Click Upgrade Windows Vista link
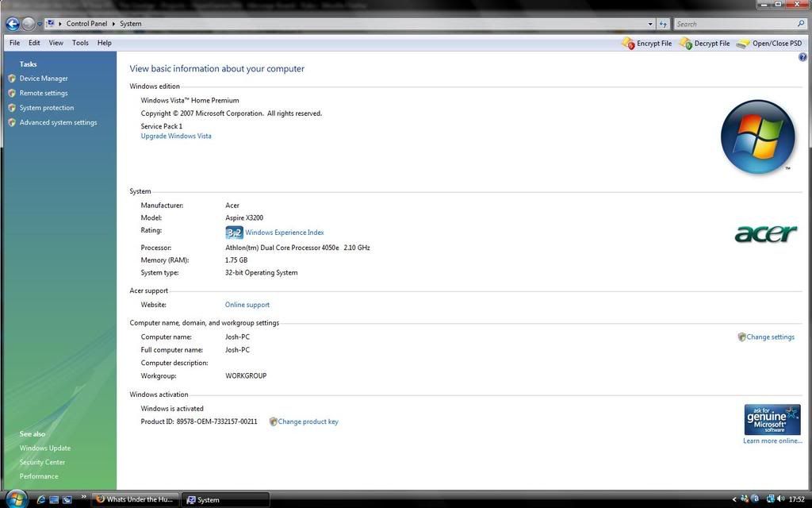812x508 pixels. tap(176, 136)
